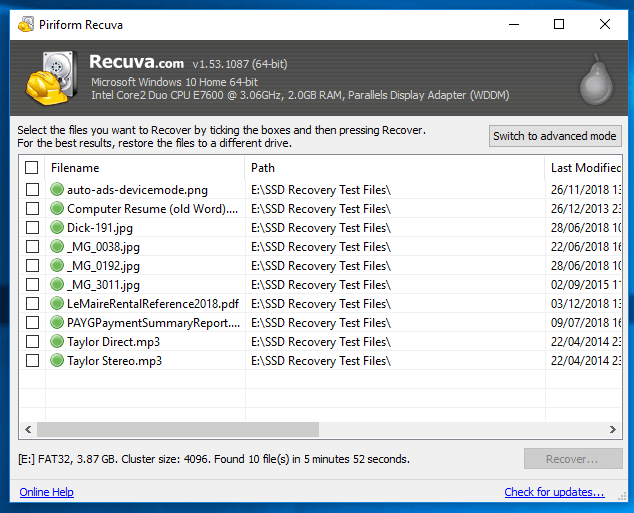The image size is (634, 513).
Task: Click green status dot for _MG_0192.jpg
Action: point(57,265)
